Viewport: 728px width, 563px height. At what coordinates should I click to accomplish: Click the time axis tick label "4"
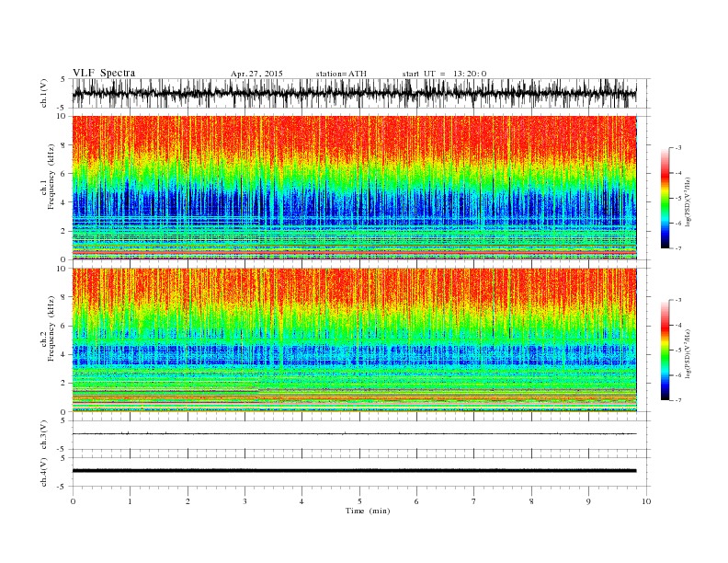(301, 501)
